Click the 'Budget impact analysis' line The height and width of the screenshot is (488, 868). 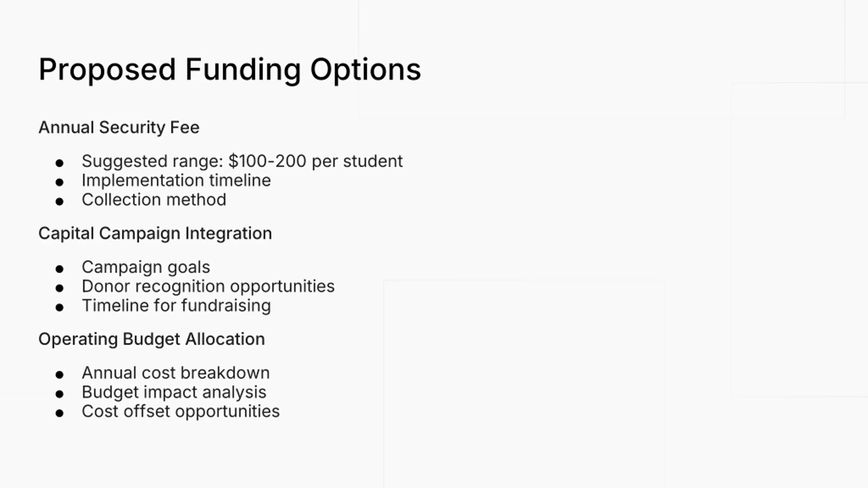174,392
